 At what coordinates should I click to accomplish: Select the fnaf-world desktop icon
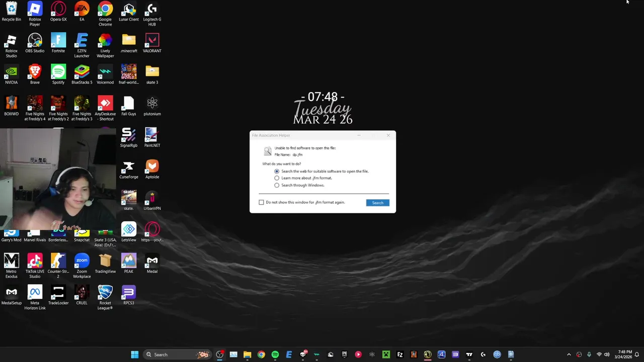click(129, 75)
